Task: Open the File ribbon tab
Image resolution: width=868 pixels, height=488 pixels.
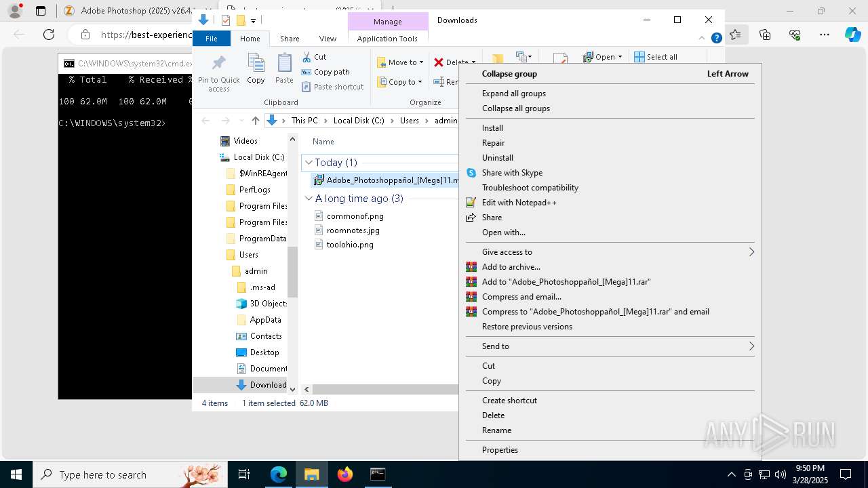Action: pos(212,39)
